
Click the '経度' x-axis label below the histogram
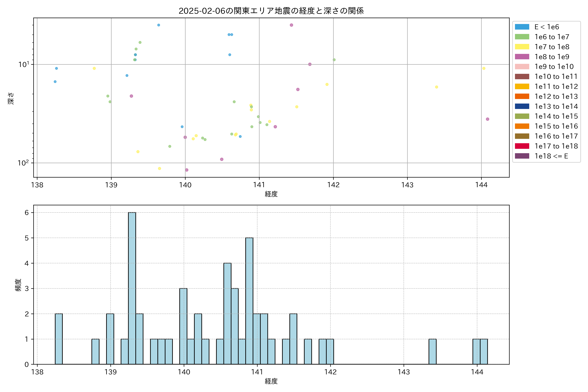click(x=271, y=381)
